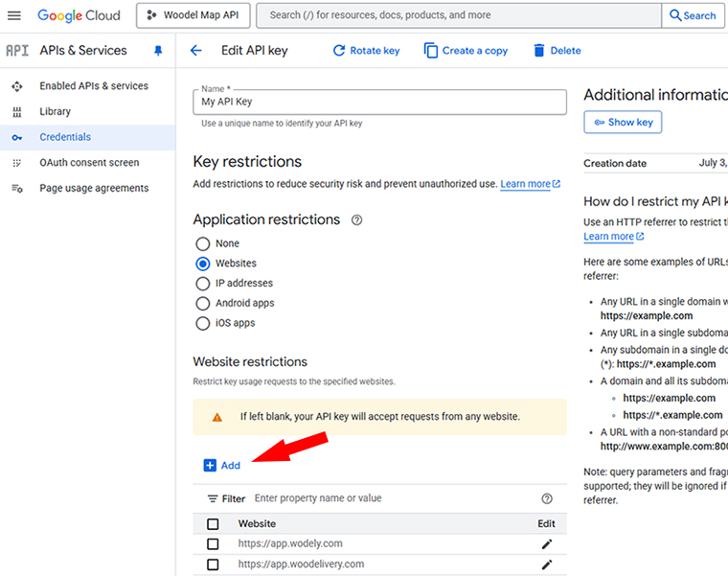This screenshot has width=728, height=576.
Task: Tick the checkbox for https://app.wodely.com
Action: coord(213,544)
